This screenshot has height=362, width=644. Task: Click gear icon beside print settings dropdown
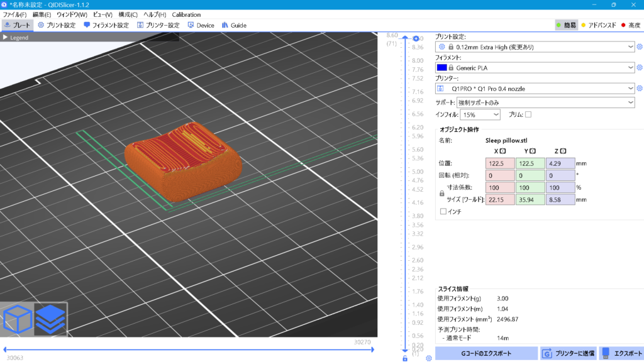point(640,47)
